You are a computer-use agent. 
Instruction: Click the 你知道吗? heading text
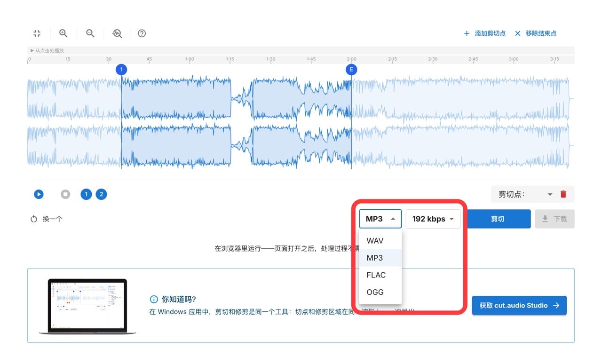[x=179, y=299]
